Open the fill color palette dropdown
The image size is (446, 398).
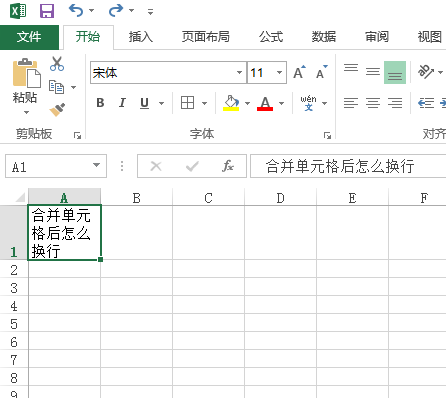pos(247,103)
